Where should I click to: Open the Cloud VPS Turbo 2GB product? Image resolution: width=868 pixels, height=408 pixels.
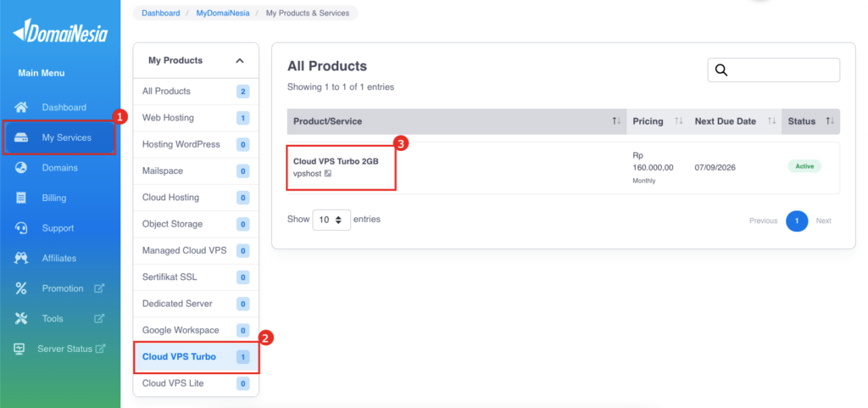[x=336, y=161]
